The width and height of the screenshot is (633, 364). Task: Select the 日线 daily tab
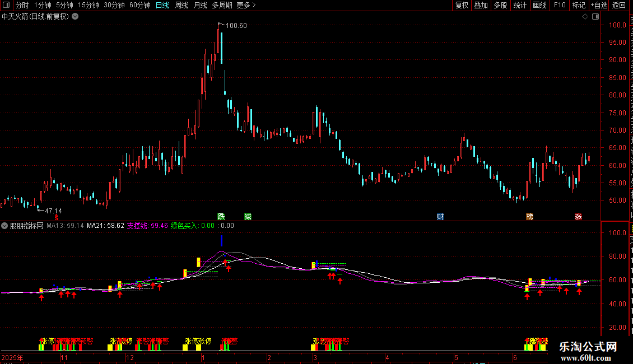pos(162,5)
